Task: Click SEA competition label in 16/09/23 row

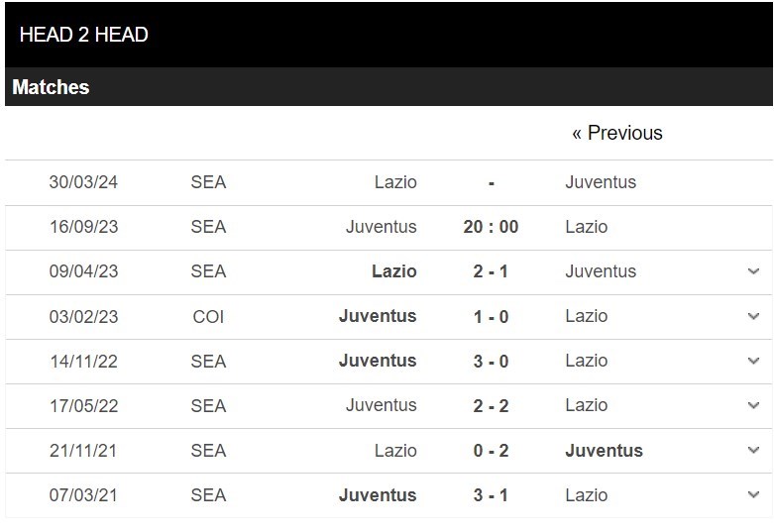Action: pos(208,227)
